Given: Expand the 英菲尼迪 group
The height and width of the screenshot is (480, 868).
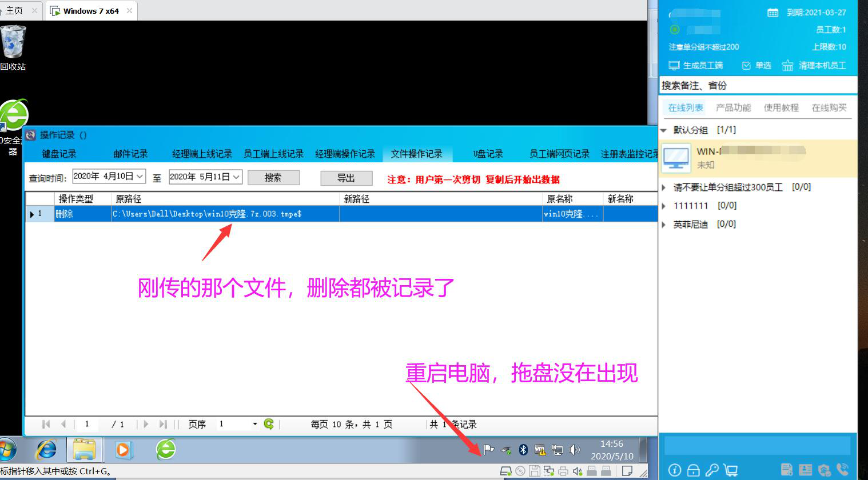Looking at the screenshot, I should pos(664,225).
